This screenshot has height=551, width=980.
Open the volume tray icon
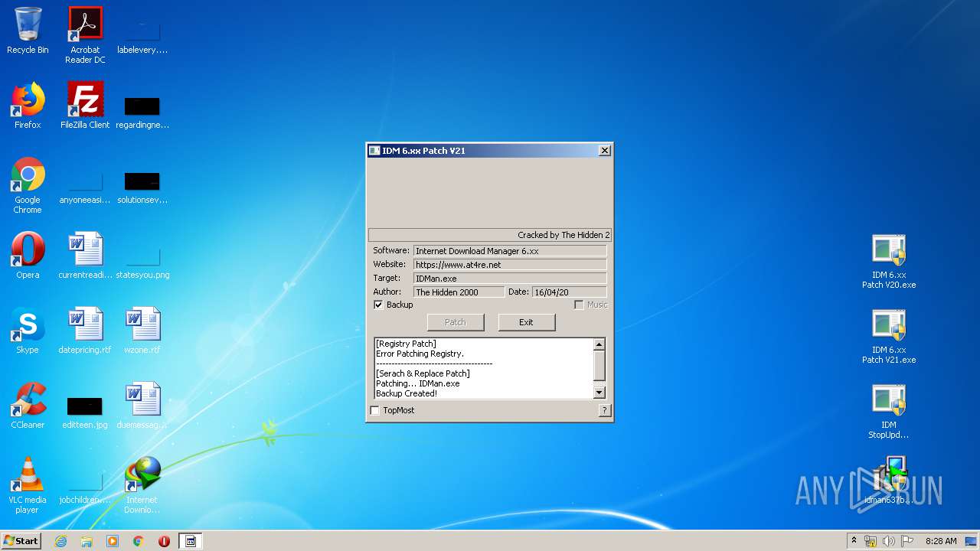coord(889,541)
